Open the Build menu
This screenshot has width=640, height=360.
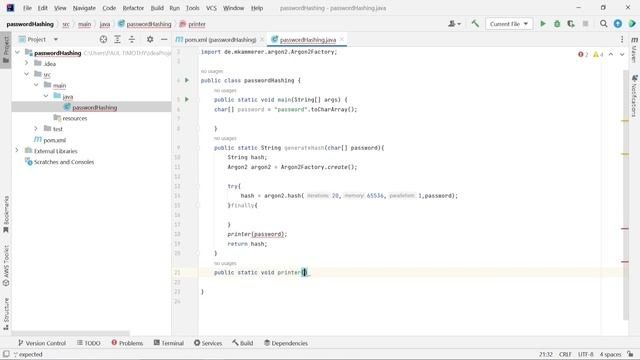coord(157,8)
